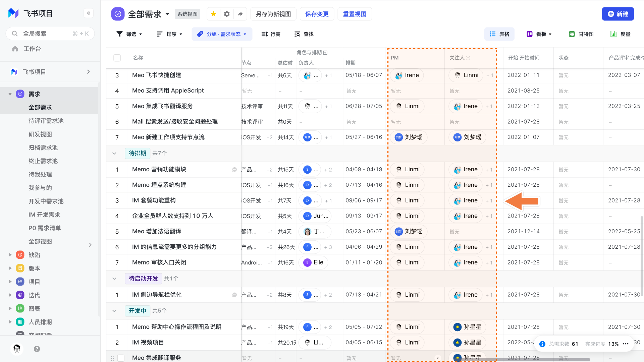Click the 图表 green icon
644x362 pixels.
click(20, 309)
